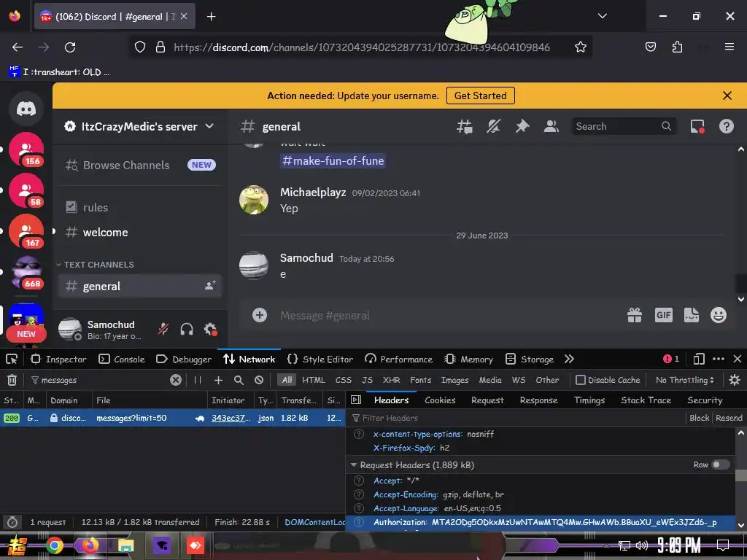747x560 pixels.
Task: Show pinned messages
Action: [522, 127]
